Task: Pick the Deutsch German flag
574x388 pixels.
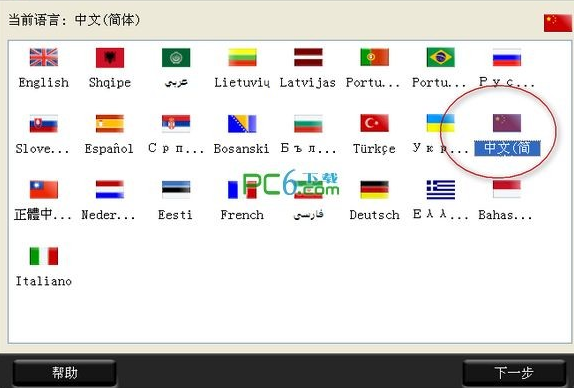Action: [x=374, y=190]
